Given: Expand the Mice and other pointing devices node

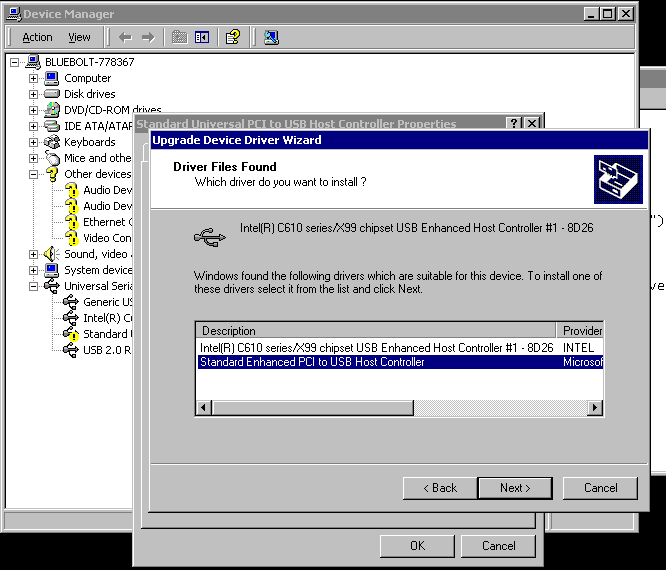Looking at the screenshot, I should point(33,158).
